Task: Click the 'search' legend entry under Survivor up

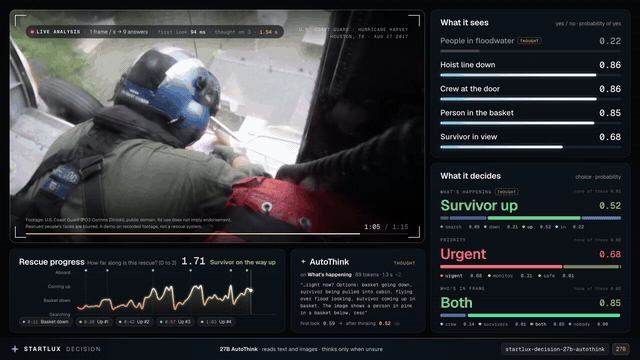Action: (460, 227)
